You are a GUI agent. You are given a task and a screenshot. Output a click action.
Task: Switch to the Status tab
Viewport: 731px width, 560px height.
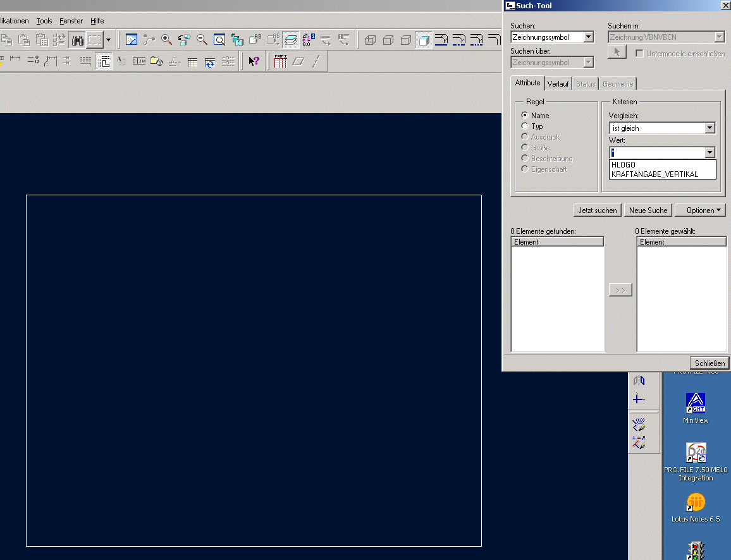[586, 84]
